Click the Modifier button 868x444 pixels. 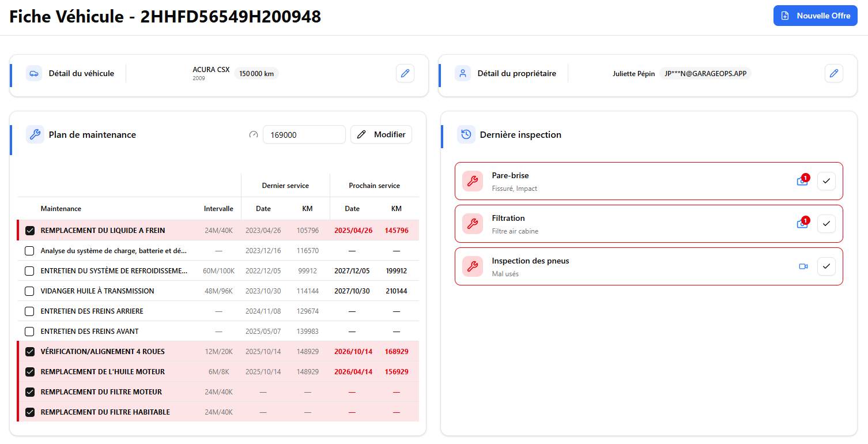pos(381,134)
